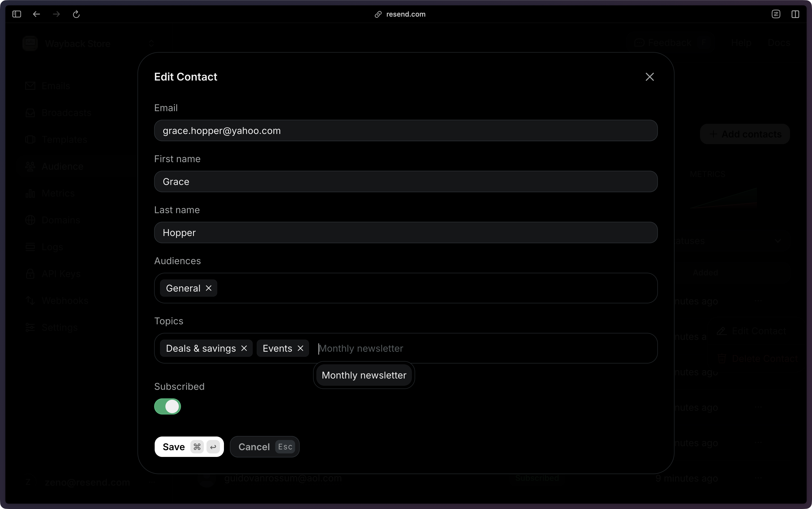Image resolution: width=812 pixels, height=509 pixels.
Task: Click into the First name field
Action: [x=406, y=182]
